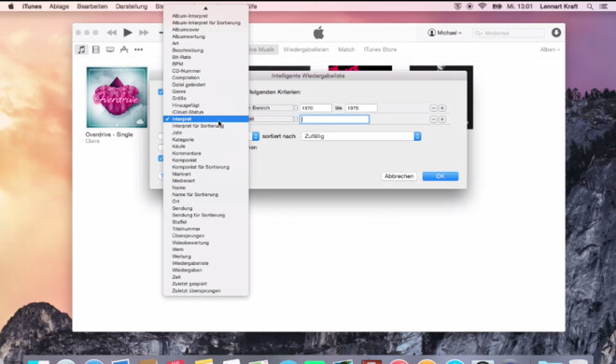Choose 'Compilation' from the field menu
The width and height of the screenshot is (616, 364).
(x=206, y=77)
